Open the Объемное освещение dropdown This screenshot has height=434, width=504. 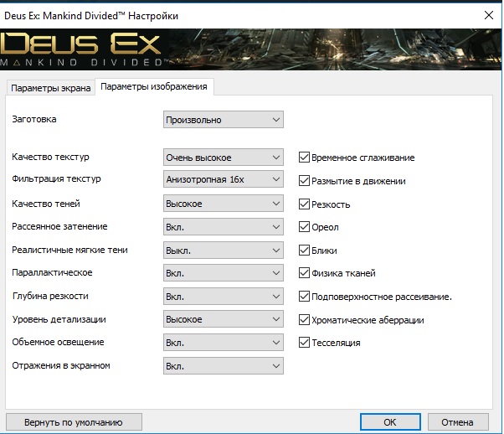[x=223, y=343]
